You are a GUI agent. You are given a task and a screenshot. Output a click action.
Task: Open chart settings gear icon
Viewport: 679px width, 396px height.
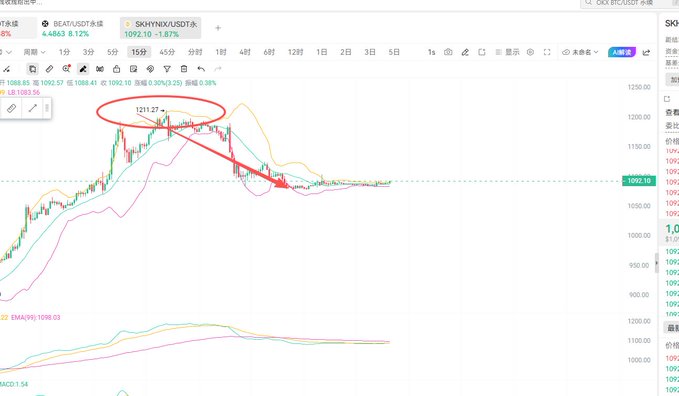[x=530, y=52]
